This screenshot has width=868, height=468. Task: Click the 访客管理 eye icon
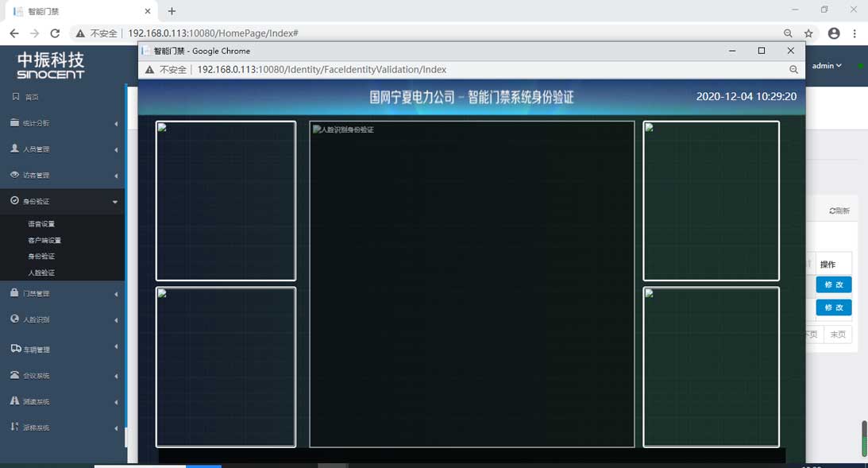point(15,175)
